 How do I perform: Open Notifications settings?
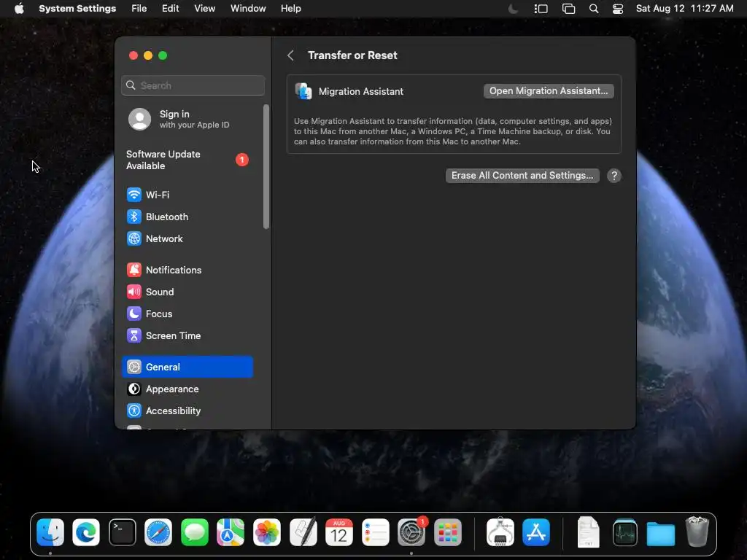tap(187, 270)
